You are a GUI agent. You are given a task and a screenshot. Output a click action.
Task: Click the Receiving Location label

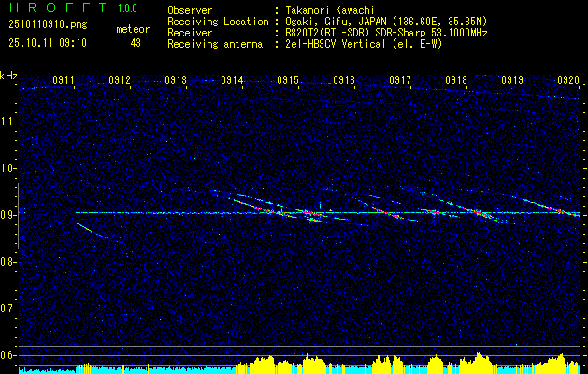(218, 22)
